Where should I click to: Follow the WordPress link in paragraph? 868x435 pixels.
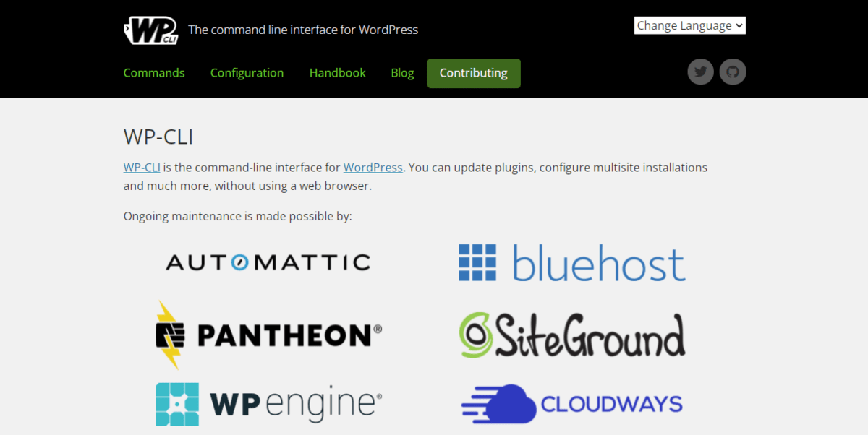373,167
